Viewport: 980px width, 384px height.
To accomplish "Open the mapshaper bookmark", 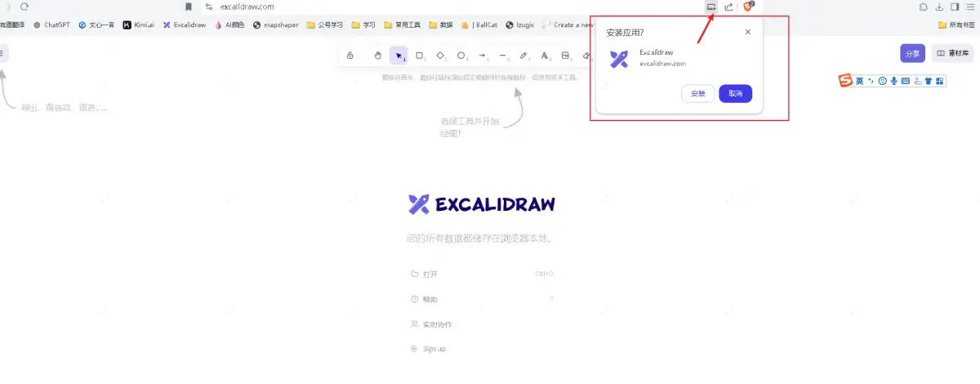I will 275,25.
